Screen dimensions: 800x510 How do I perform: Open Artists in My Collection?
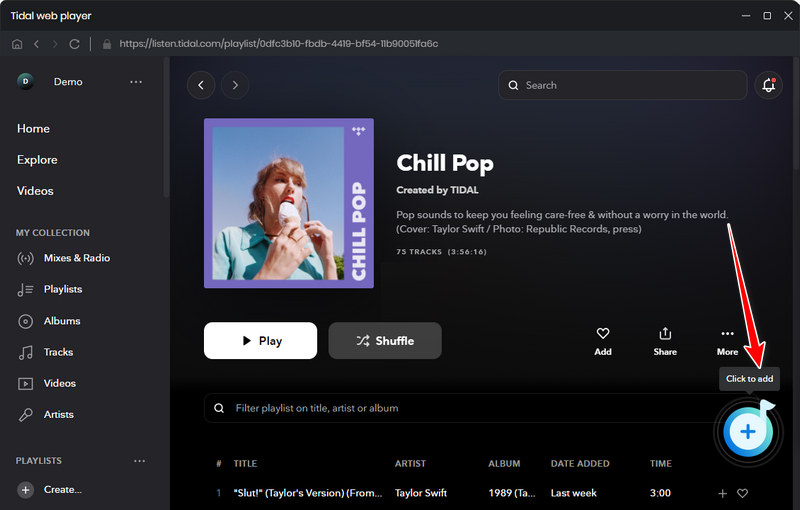[45, 415]
